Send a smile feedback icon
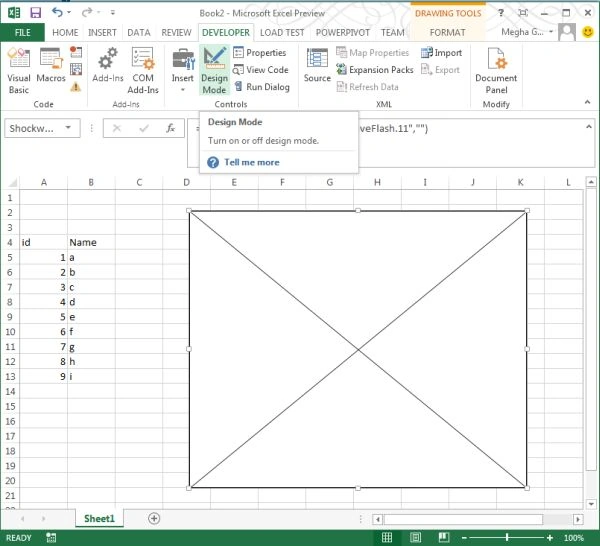The height and width of the screenshot is (546, 600). 588,32
